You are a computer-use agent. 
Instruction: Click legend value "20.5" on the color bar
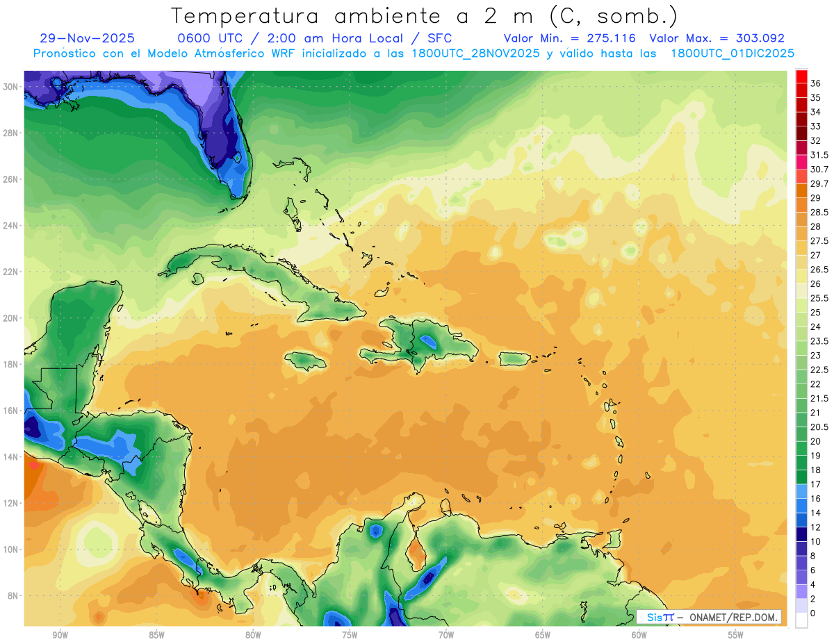coord(819,427)
